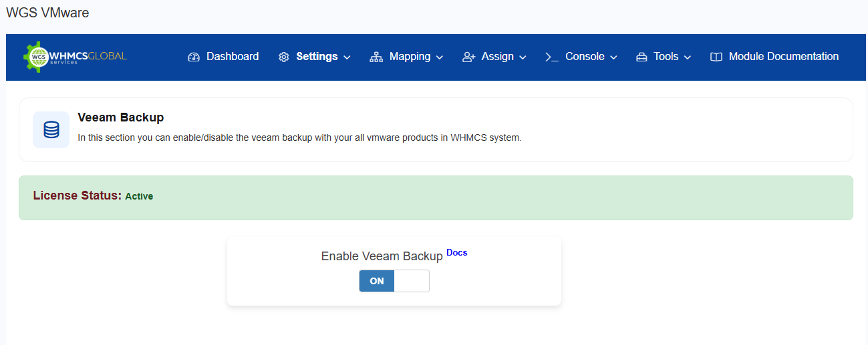Click the Veeam Backup heading
This screenshot has height=345, width=868.
point(121,117)
